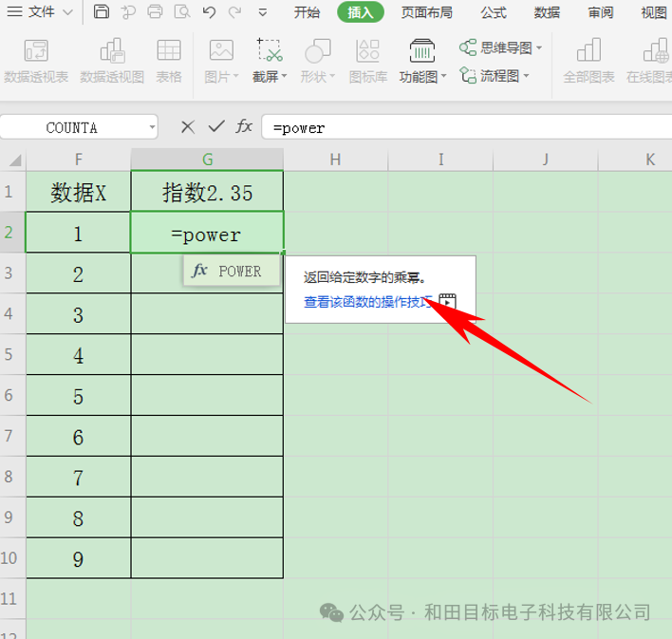Click the 数据透视表 icon
The image size is (672, 639).
36,50
